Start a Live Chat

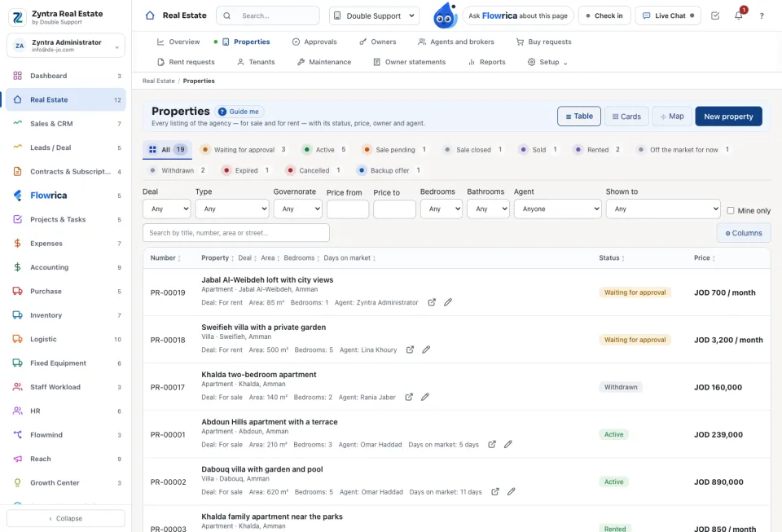tap(668, 16)
